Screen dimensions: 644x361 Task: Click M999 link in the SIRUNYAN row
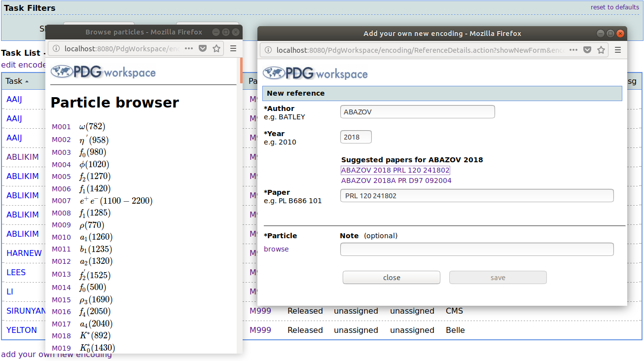[x=260, y=311]
